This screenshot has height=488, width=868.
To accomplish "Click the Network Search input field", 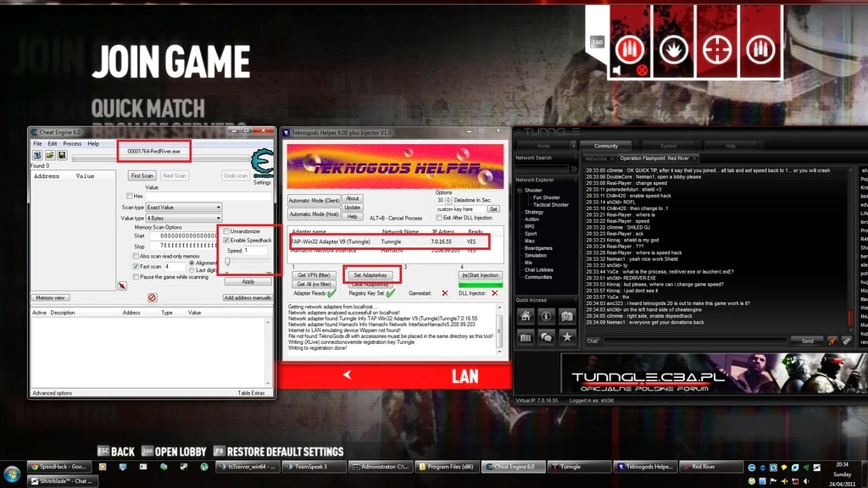I will tap(541, 169).
